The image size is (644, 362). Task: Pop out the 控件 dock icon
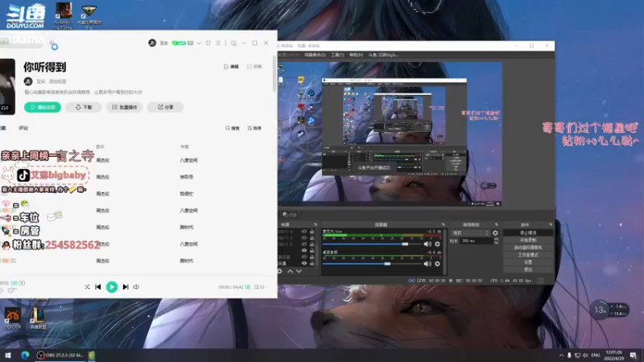pos(551,224)
